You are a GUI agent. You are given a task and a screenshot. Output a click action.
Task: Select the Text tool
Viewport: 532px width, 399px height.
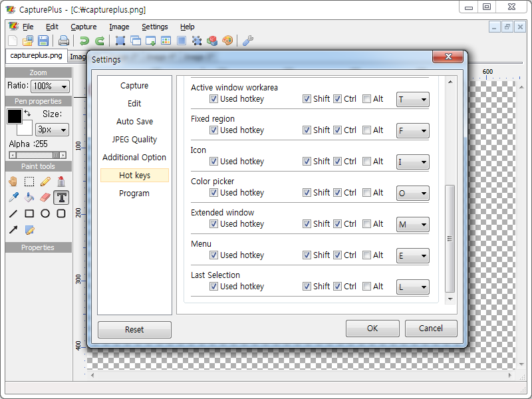(x=61, y=198)
